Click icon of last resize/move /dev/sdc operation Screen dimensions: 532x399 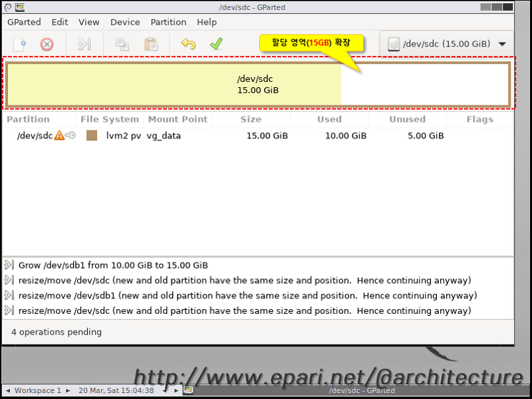tap(9, 311)
